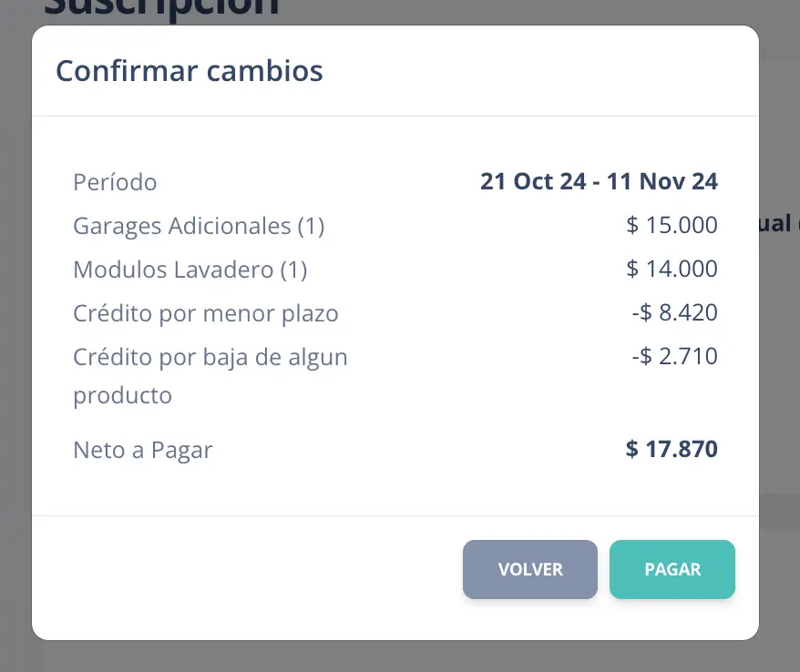Click the VOLVER button to go back

click(529, 569)
